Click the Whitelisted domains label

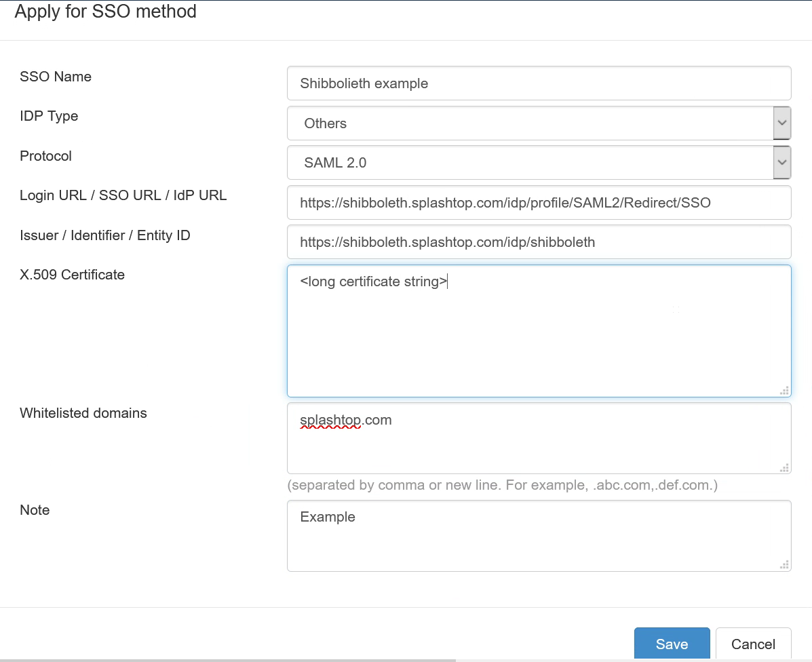click(x=83, y=413)
